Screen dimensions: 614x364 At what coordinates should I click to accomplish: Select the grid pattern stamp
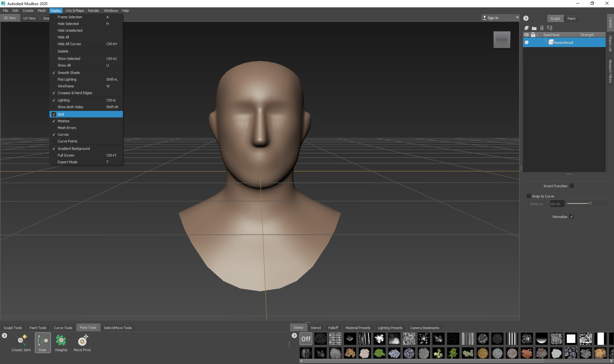tap(335, 339)
